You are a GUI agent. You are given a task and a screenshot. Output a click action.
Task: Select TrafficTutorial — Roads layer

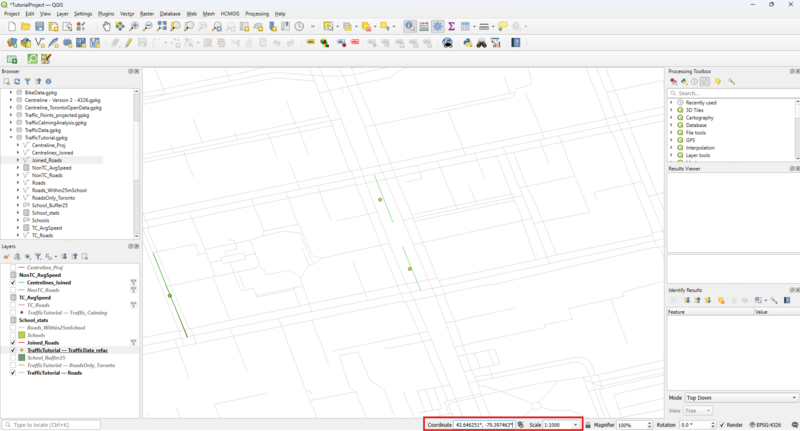point(55,373)
